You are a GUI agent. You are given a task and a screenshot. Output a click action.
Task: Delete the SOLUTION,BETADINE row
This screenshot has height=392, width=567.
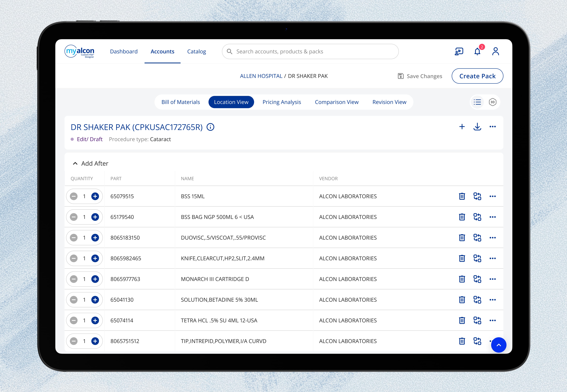point(462,300)
